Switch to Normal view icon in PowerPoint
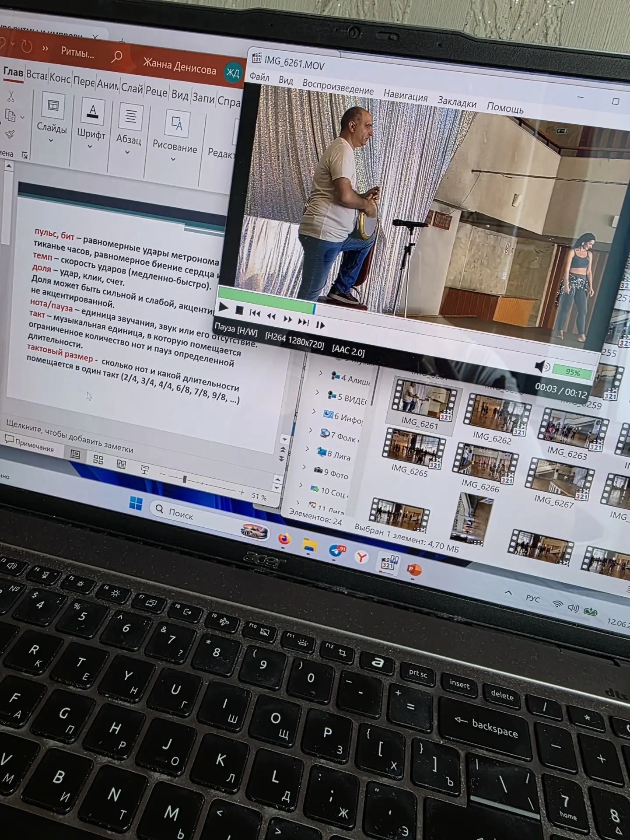The image size is (630, 840). coord(75,455)
